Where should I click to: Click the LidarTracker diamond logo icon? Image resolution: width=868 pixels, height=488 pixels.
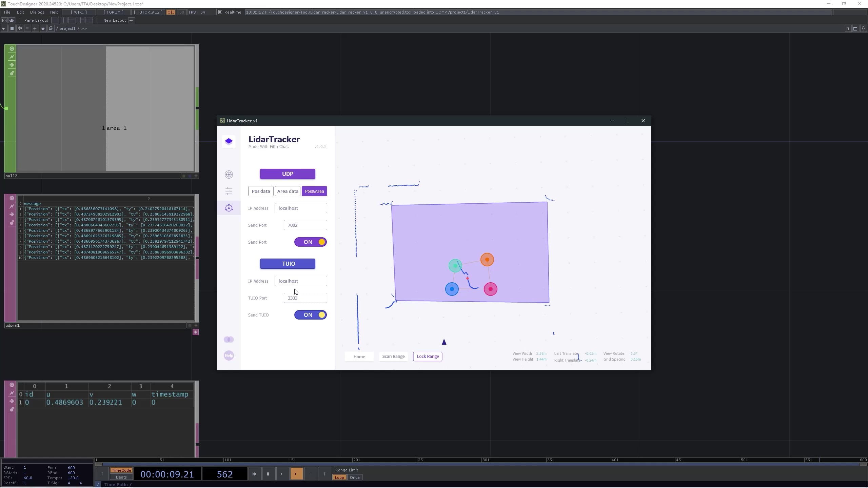[x=229, y=141]
